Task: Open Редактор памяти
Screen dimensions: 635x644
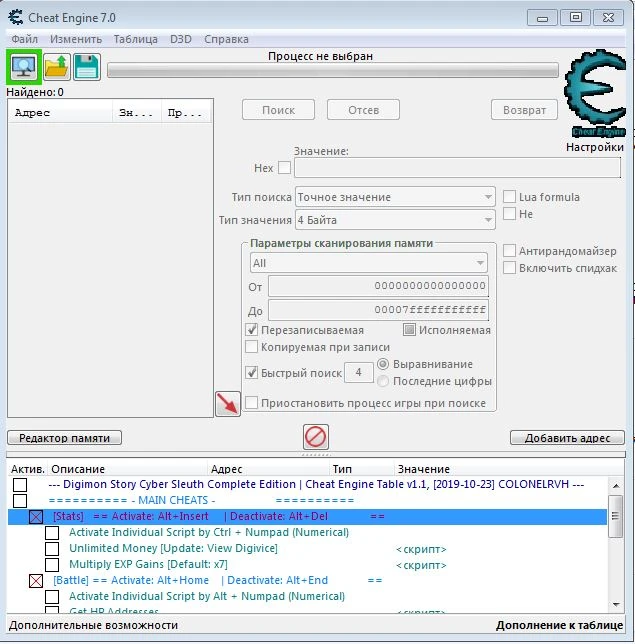Action: [64, 438]
